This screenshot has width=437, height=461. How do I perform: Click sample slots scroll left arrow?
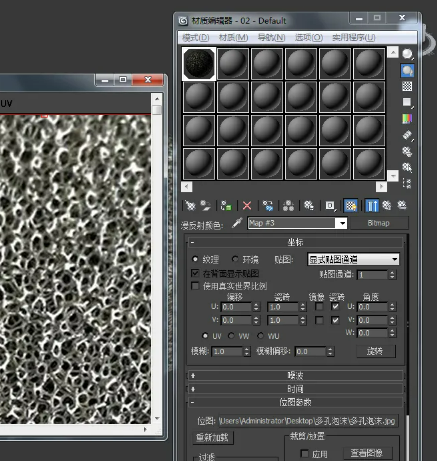[x=187, y=186]
